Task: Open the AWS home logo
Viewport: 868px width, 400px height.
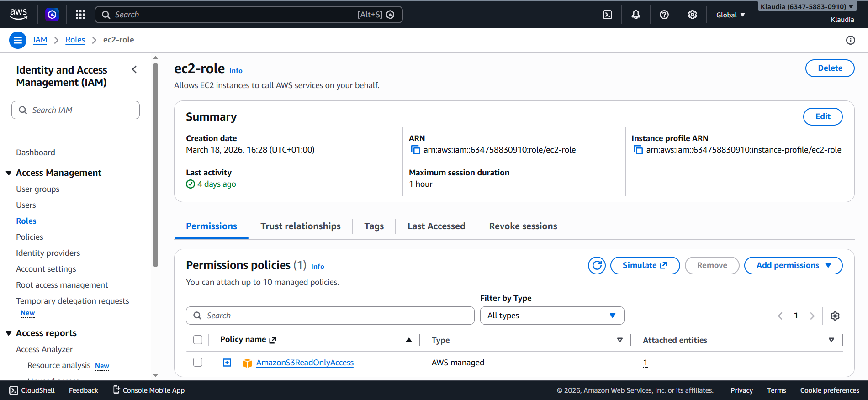Action: 18,15
